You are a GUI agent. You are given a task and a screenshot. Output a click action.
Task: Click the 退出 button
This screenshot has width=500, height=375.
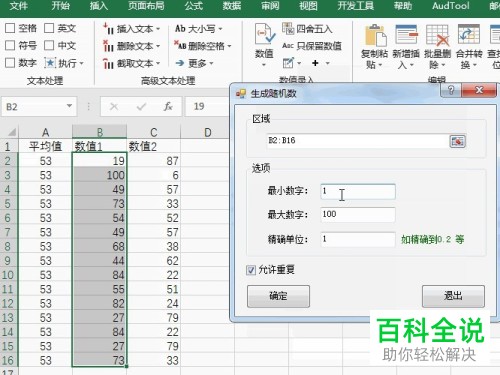coord(453,296)
